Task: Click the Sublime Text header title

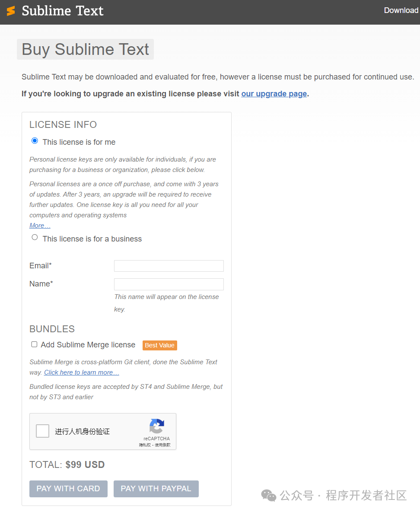Action: 62,11
